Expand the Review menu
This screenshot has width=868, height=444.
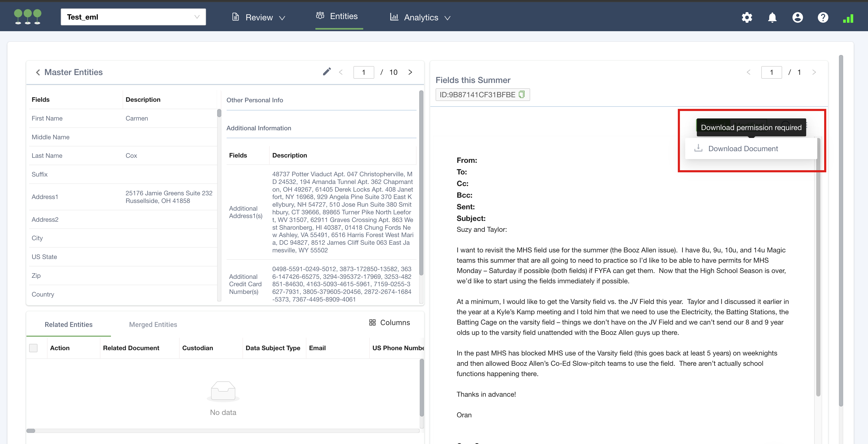pos(259,17)
